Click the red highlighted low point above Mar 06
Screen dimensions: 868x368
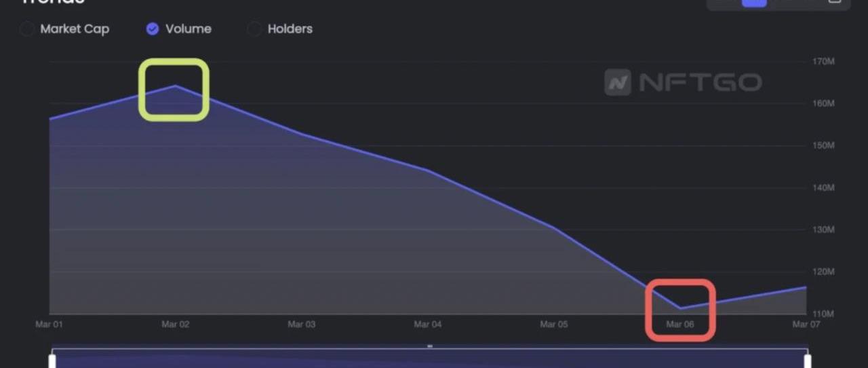click(x=681, y=308)
